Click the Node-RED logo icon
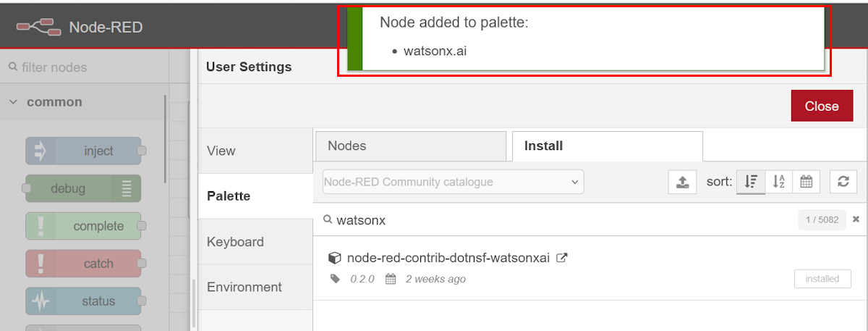Image resolution: width=868 pixels, height=331 pixels. [38, 28]
